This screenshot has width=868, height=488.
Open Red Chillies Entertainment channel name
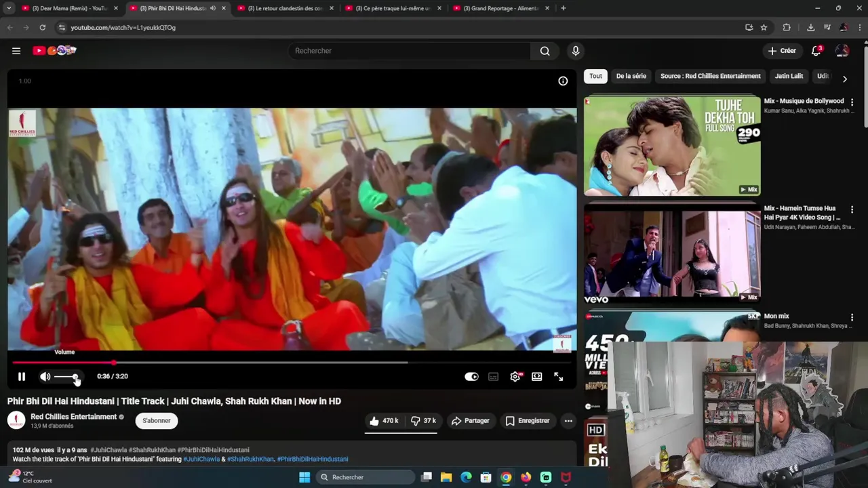[x=74, y=417]
